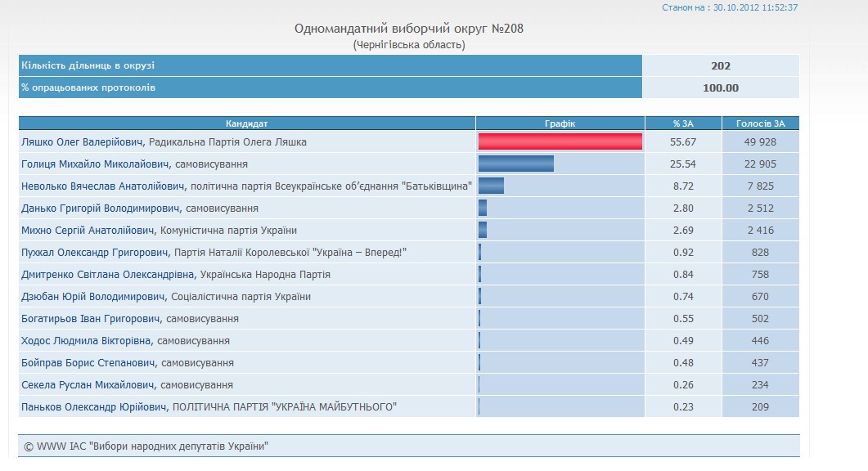The image size is (868, 471).
Task: Click the blue result bar for Голиця
Action: pyautogui.click(x=516, y=164)
